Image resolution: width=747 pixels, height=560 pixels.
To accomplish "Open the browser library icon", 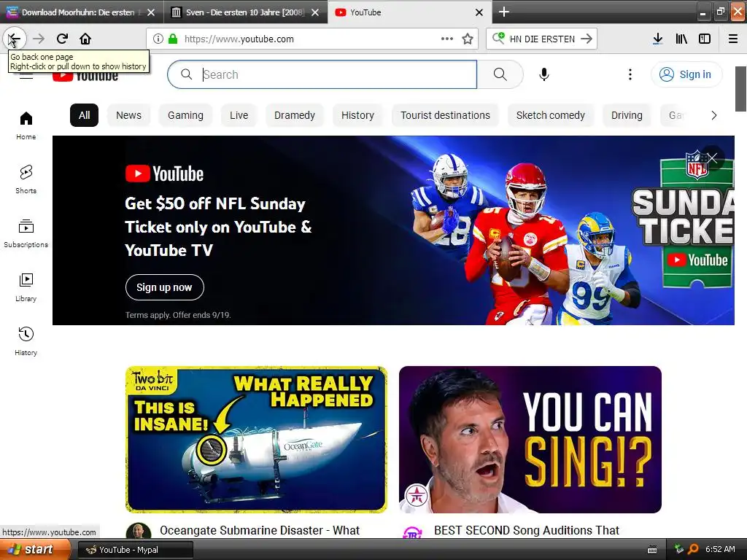I will (x=681, y=39).
